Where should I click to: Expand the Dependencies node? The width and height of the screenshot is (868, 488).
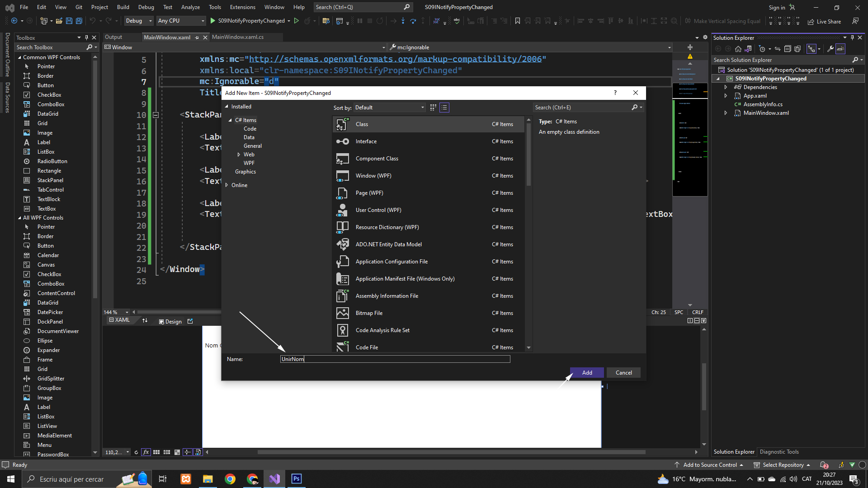(726, 87)
